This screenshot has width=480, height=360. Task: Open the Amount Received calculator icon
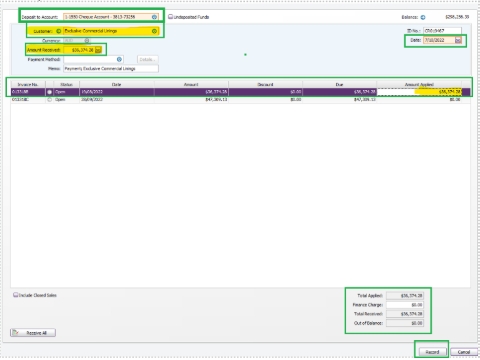98,50
